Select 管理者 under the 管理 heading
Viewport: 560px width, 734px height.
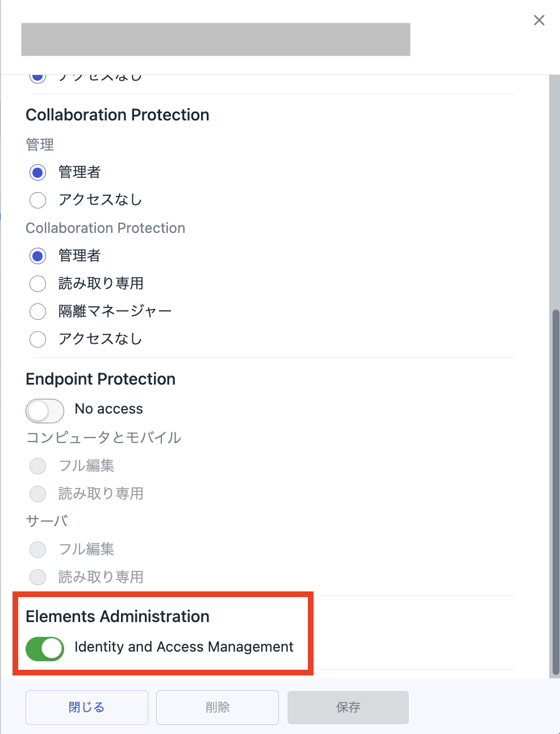38,172
